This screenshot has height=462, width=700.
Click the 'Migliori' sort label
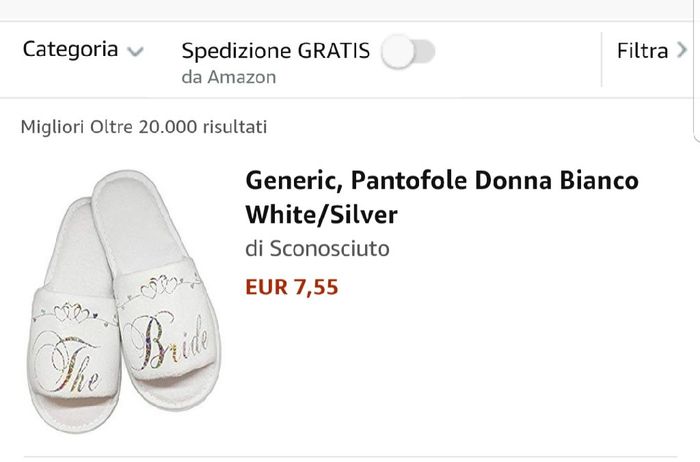[49, 127]
